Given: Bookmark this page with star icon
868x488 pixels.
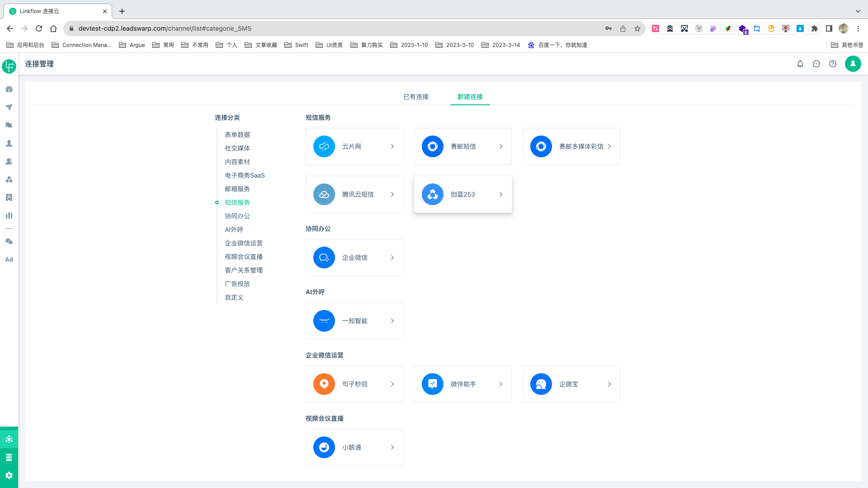Looking at the screenshot, I should pyautogui.click(x=637, y=28).
